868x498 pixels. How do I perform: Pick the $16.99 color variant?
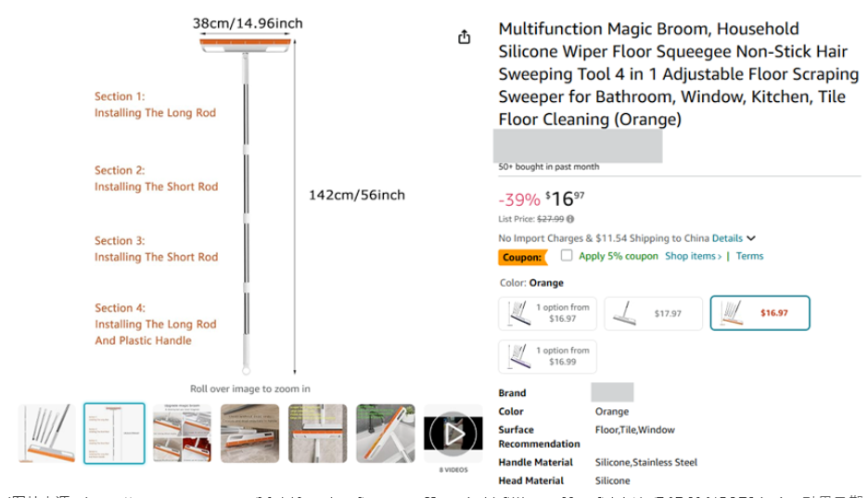pos(547,356)
